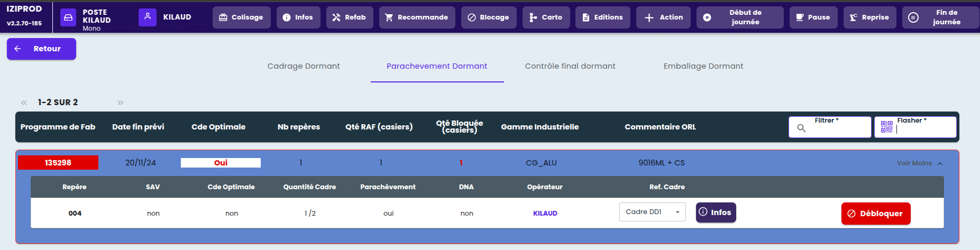
Task: Click the Nb repères column header
Action: pyautogui.click(x=299, y=127)
